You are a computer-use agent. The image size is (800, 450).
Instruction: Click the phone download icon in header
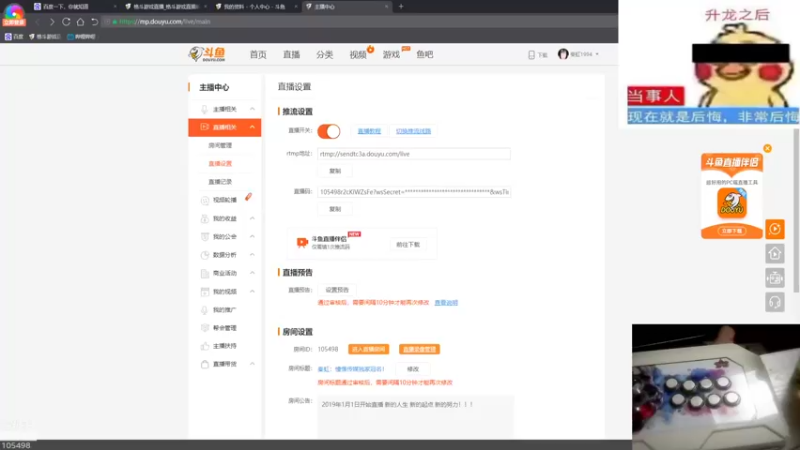[x=531, y=55]
